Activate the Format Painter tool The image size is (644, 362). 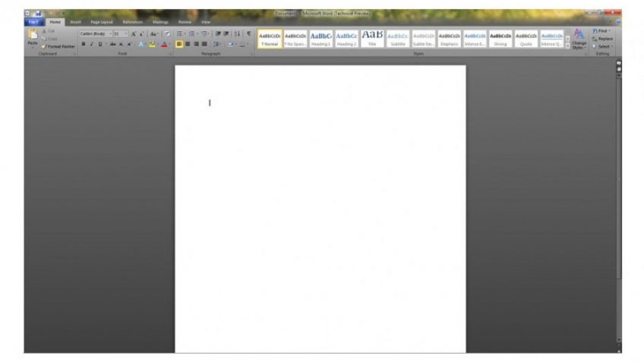click(x=58, y=46)
